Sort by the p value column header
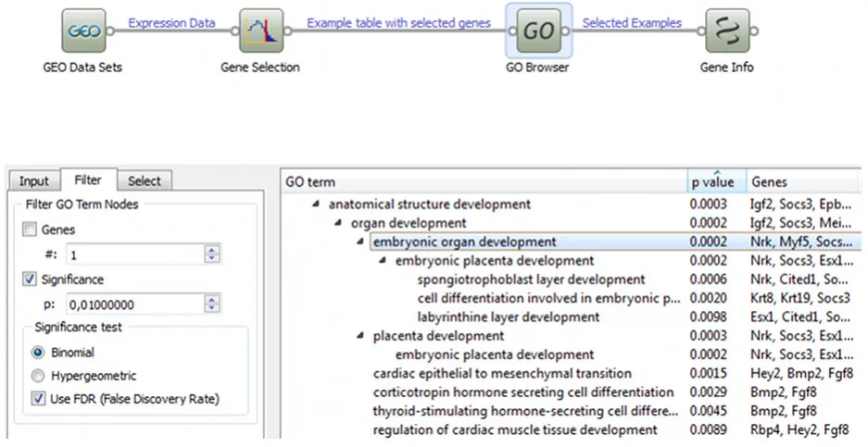 (717, 181)
